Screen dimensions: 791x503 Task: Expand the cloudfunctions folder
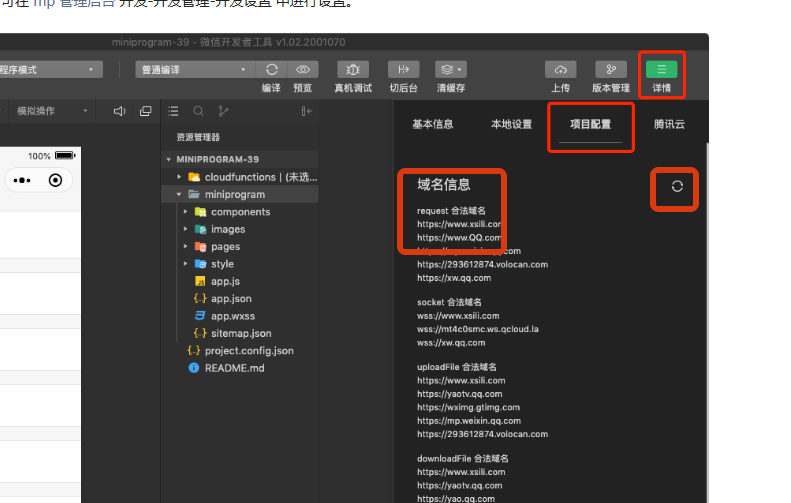179,177
